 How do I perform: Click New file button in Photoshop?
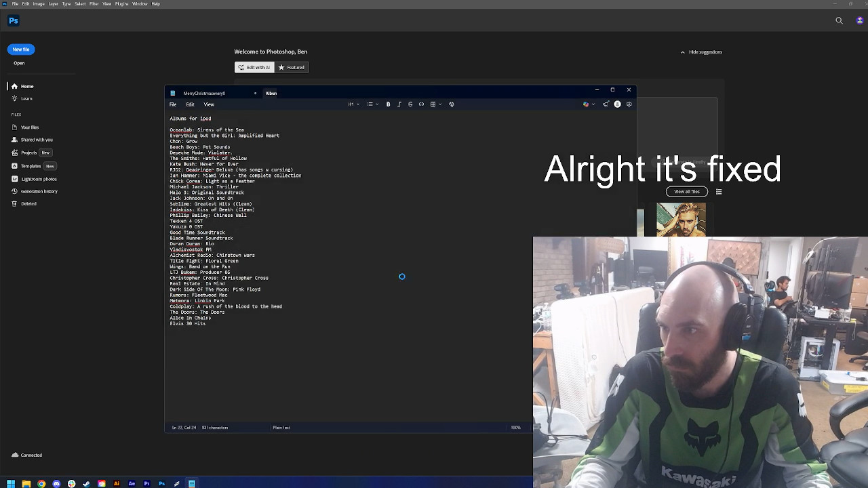21,49
